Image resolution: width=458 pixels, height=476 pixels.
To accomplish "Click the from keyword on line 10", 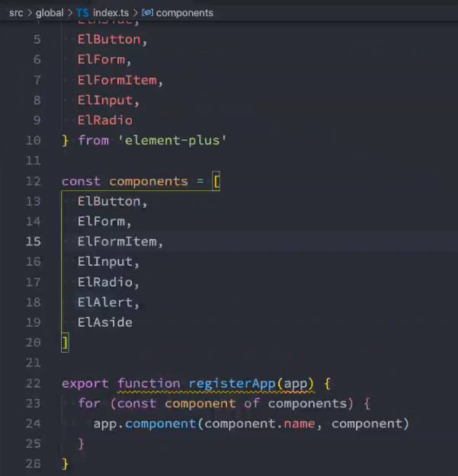I will (x=93, y=140).
